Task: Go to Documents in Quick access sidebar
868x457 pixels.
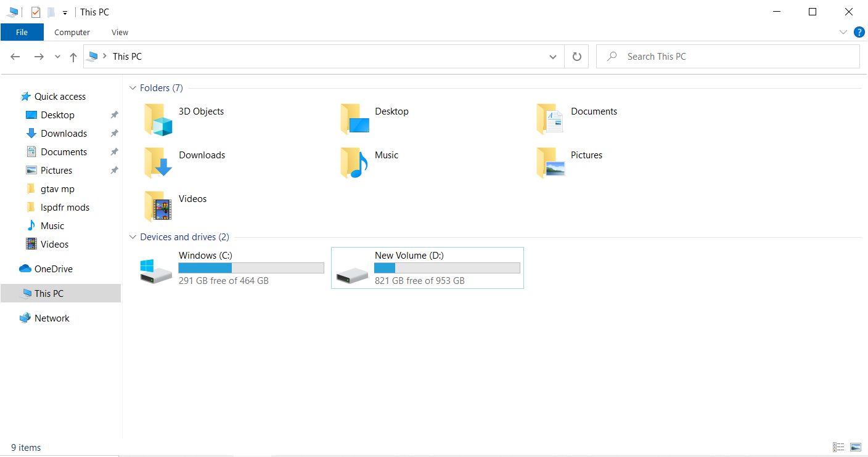Action: click(x=63, y=152)
